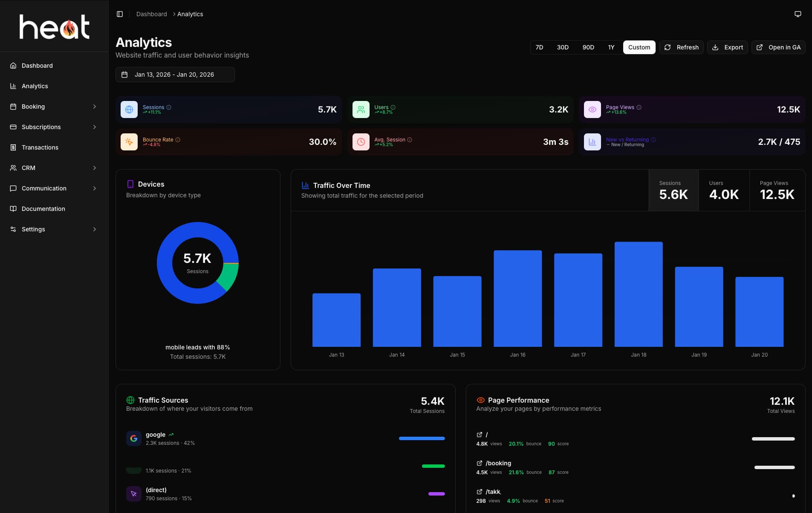Click the monitor display icon top right
Viewport: 812px width, 513px height.
click(x=798, y=14)
